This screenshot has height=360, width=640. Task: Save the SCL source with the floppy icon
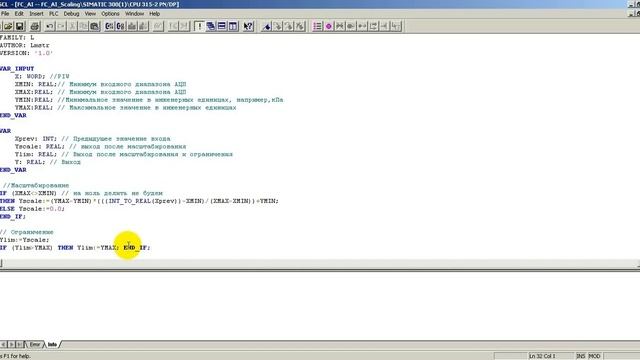click(19, 27)
